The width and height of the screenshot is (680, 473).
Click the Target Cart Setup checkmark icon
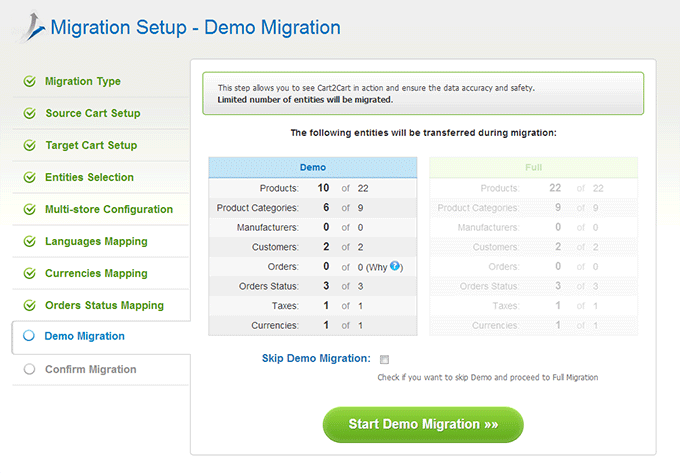click(x=29, y=145)
